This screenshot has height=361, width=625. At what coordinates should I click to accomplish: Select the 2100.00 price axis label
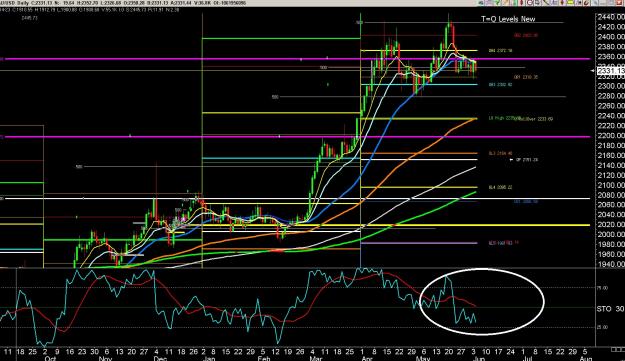click(611, 185)
